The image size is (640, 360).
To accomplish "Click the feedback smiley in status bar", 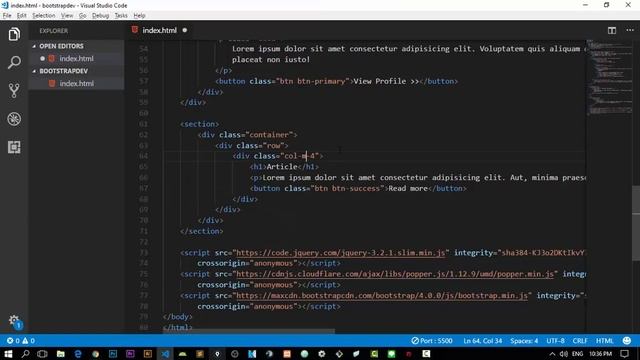I will click(x=627, y=340).
